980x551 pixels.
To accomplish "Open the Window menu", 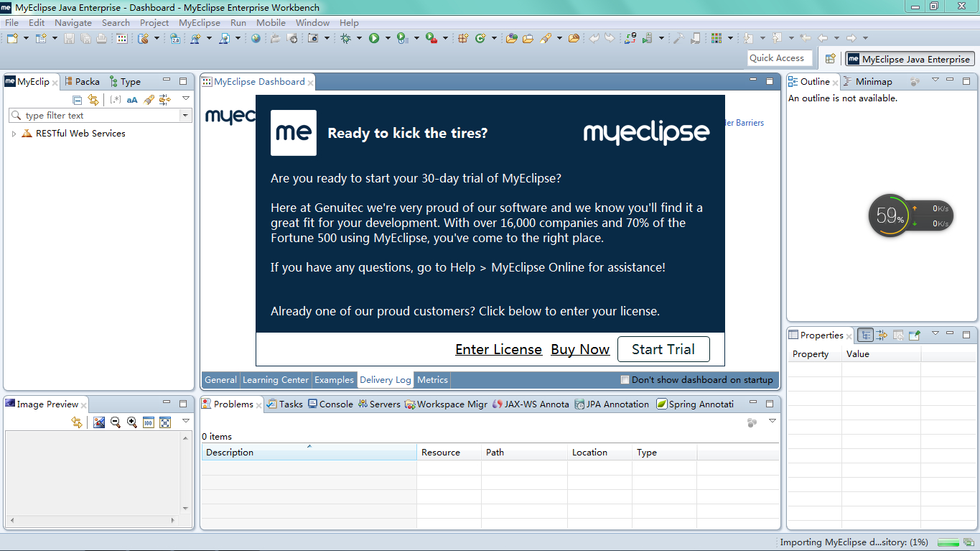I will (x=312, y=23).
